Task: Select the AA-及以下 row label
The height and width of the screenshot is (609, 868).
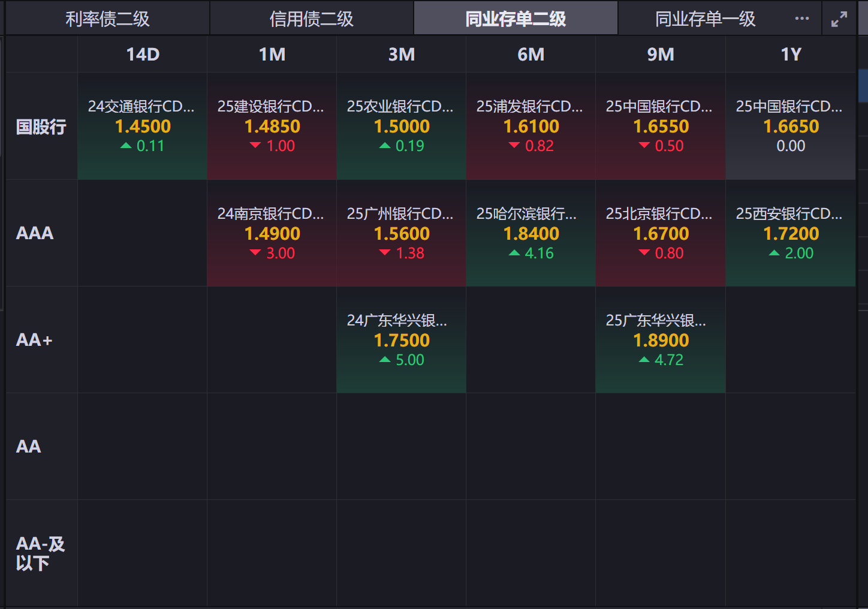Action: coord(40,553)
